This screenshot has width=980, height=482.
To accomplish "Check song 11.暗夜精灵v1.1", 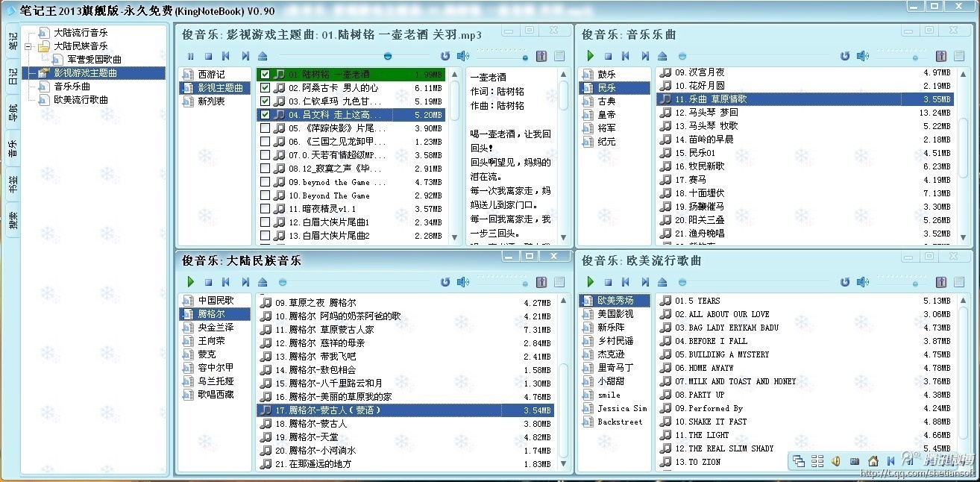I will point(265,209).
